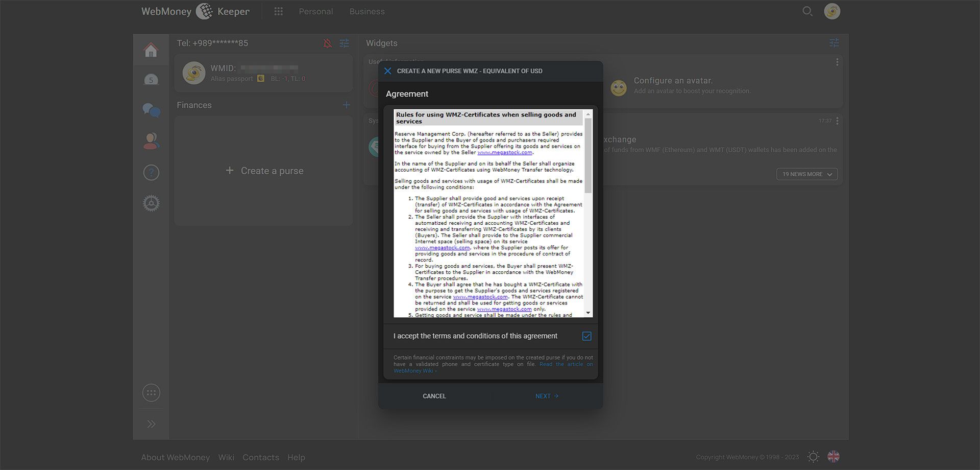Open the filter sliders icon beside phone number
Screen dimensions: 980x470
[345, 43]
